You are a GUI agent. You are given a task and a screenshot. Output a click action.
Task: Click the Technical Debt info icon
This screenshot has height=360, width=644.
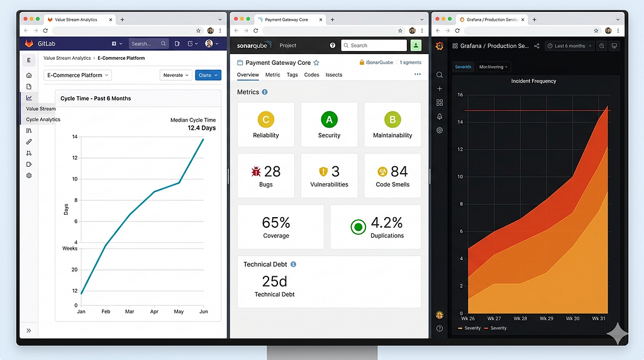[x=293, y=264]
